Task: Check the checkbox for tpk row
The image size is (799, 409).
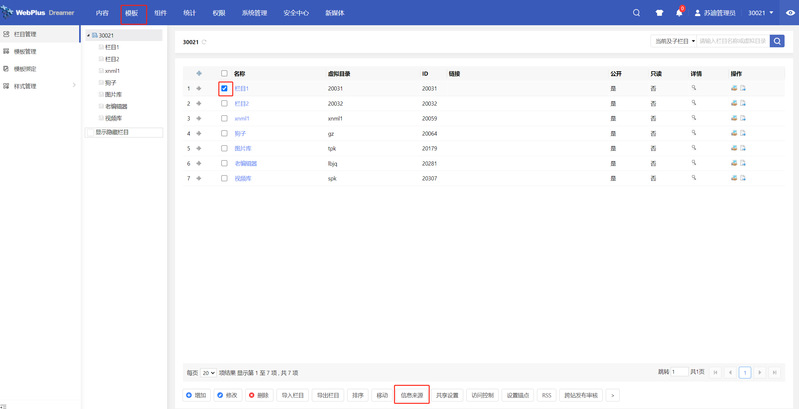Action: click(224, 148)
